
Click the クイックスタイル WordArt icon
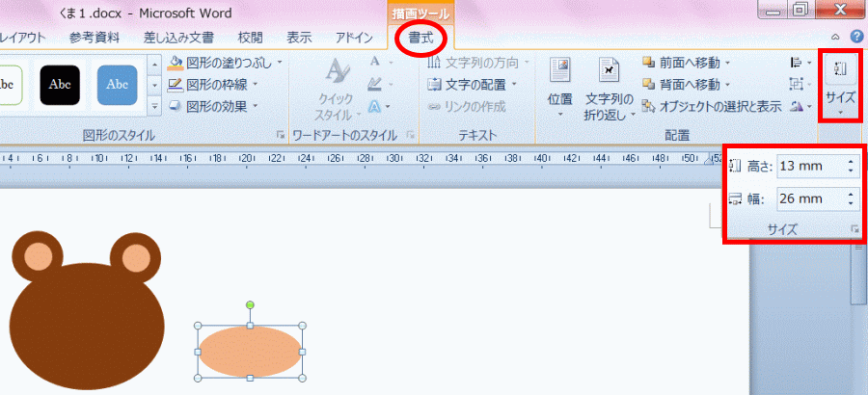(337, 71)
